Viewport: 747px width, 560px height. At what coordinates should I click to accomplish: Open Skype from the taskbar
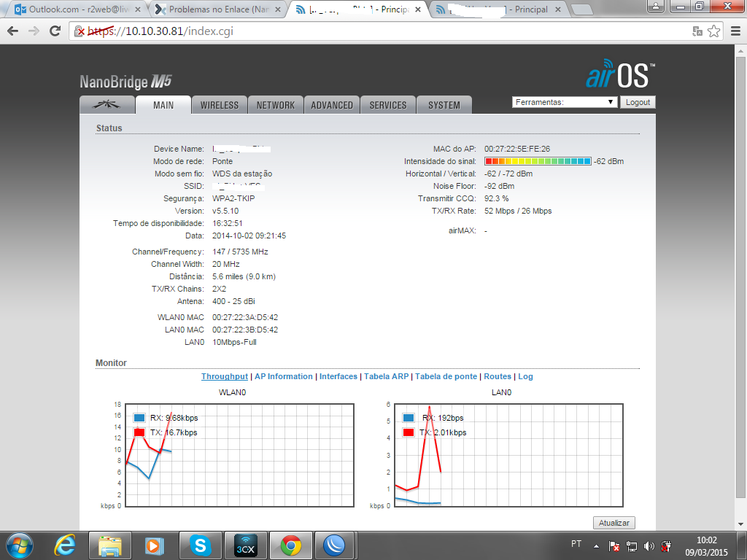[x=200, y=545]
